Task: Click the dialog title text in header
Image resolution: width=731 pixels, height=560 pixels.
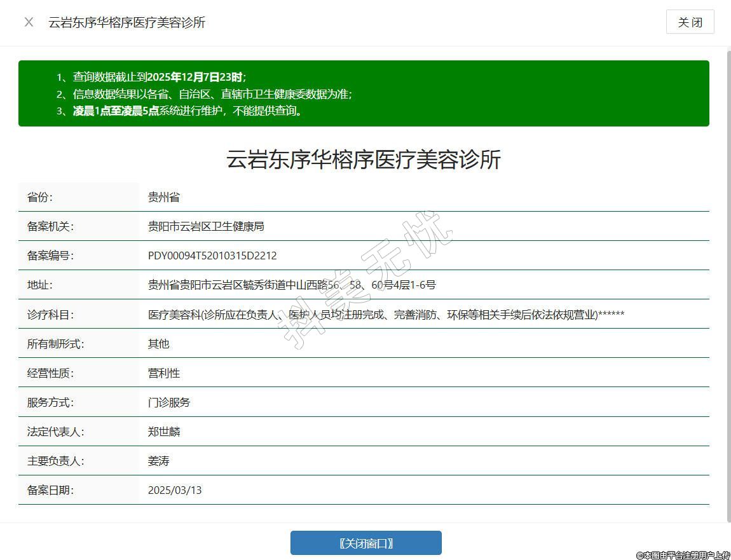Action: tap(127, 22)
